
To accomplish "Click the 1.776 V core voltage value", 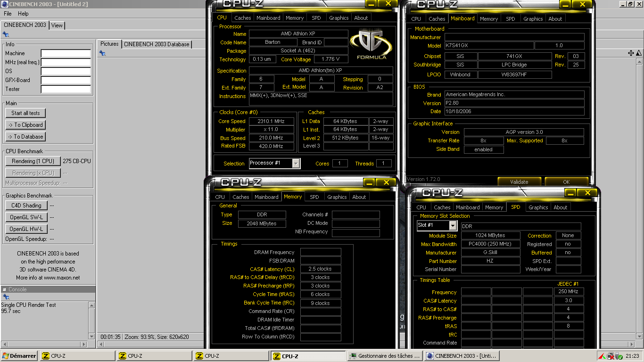I will (330, 59).
